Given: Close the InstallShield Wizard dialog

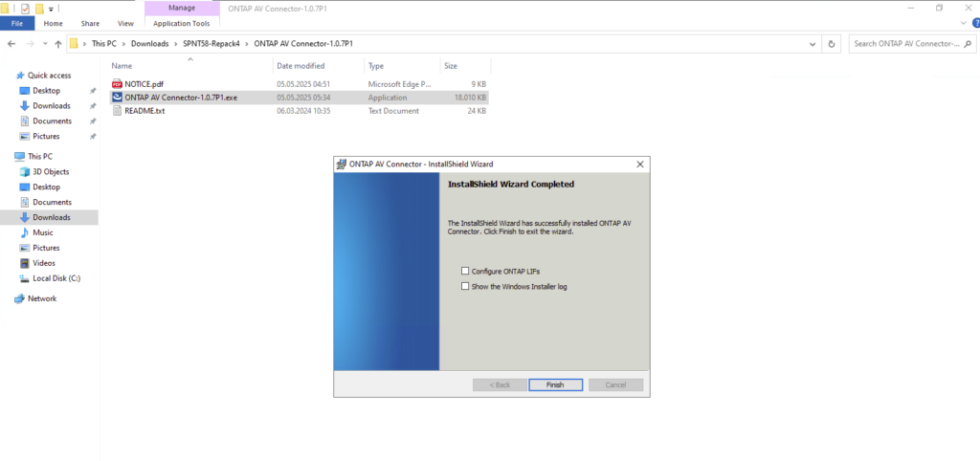Looking at the screenshot, I should pos(639,165).
